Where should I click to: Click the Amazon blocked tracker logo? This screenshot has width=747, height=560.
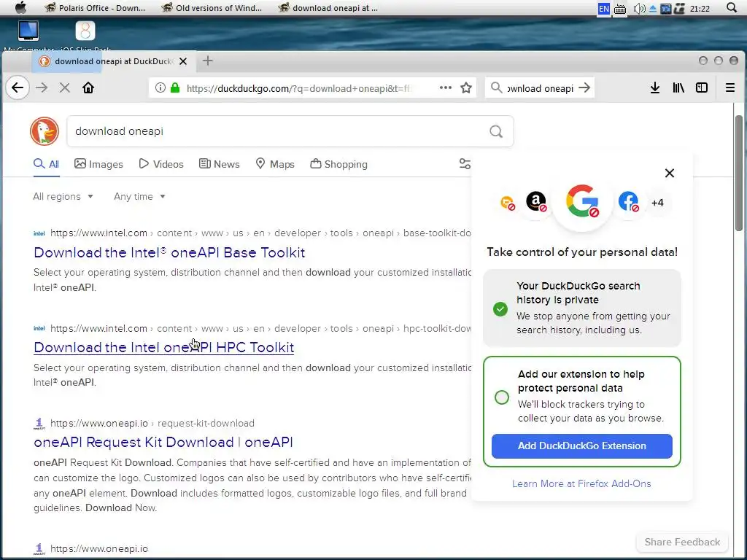click(536, 201)
